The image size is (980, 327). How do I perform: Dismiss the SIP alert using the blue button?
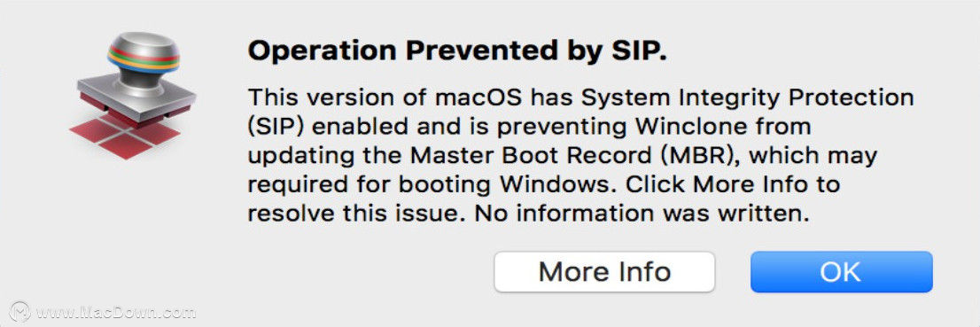click(841, 272)
